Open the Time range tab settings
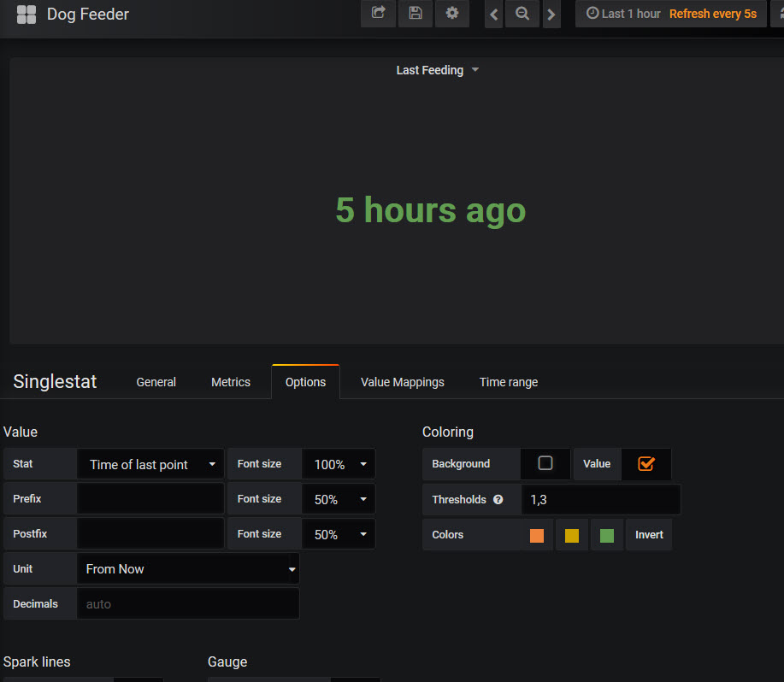 click(x=509, y=382)
